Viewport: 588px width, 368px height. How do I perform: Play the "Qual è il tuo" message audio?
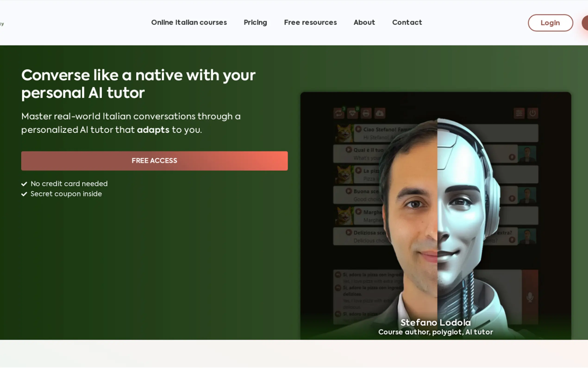[x=349, y=149]
